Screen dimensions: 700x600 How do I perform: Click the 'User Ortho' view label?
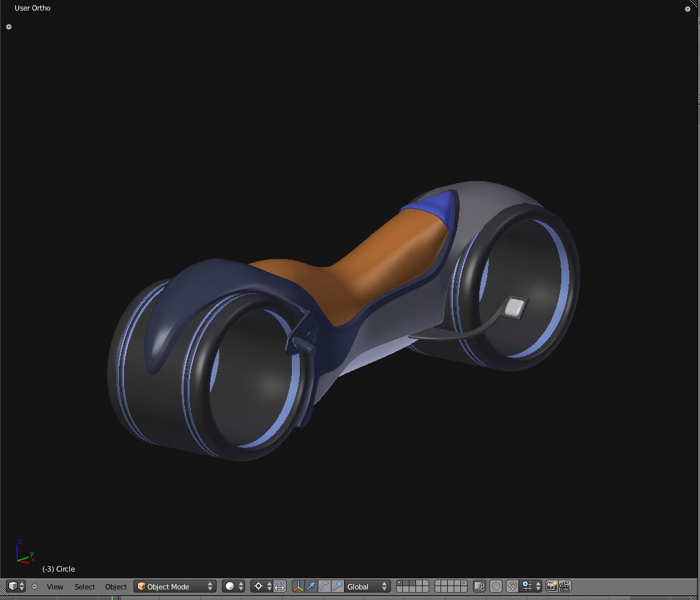(32, 8)
